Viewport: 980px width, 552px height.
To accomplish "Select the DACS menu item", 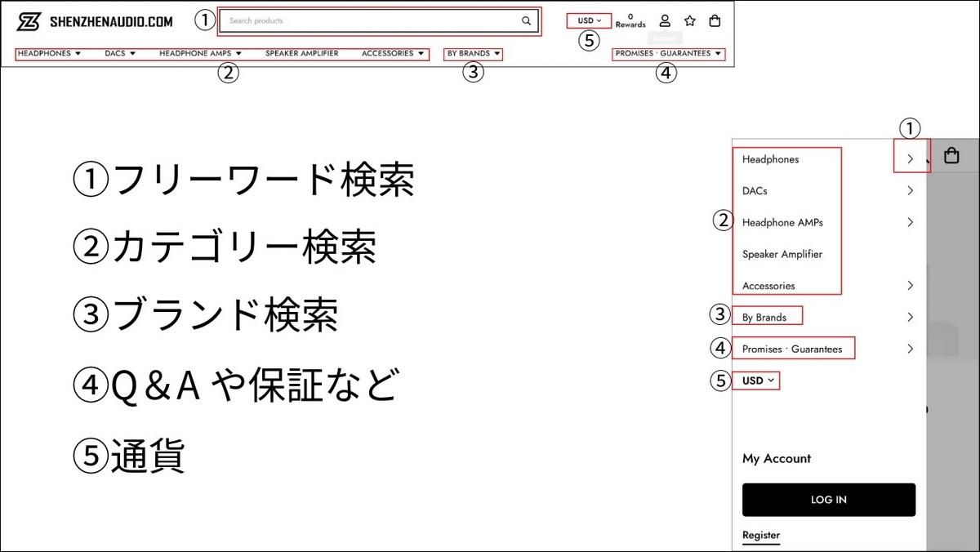I will pyautogui.click(x=119, y=52).
